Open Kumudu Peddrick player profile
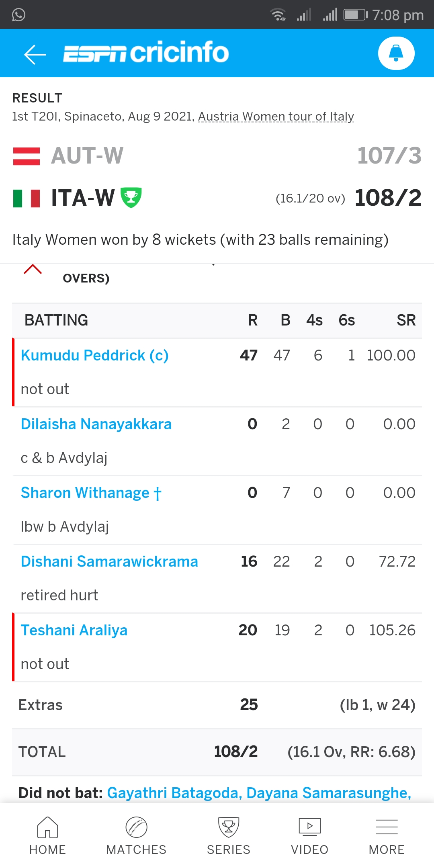Image resolution: width=434 pixels, height=868 pixels. point(94,356)
